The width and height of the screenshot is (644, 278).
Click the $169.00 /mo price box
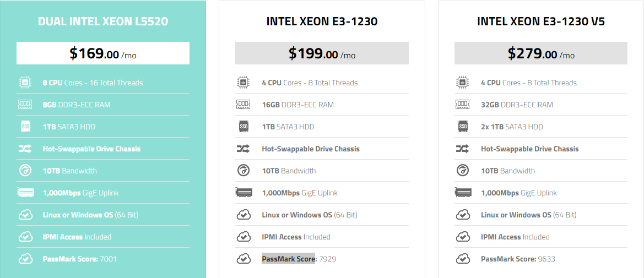[103, 53]
